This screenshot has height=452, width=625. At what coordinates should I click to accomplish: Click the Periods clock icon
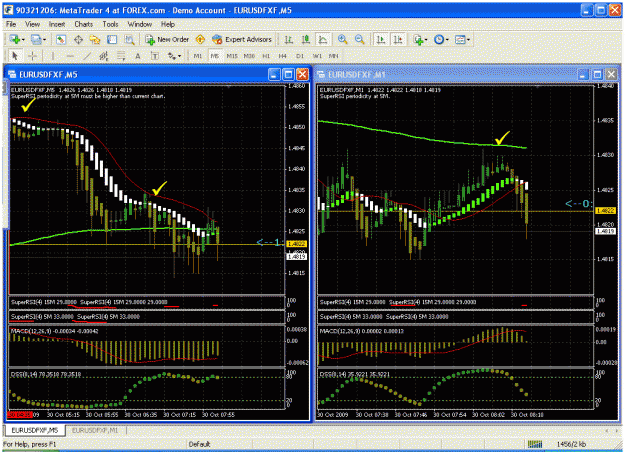click(x=439, y=39)
